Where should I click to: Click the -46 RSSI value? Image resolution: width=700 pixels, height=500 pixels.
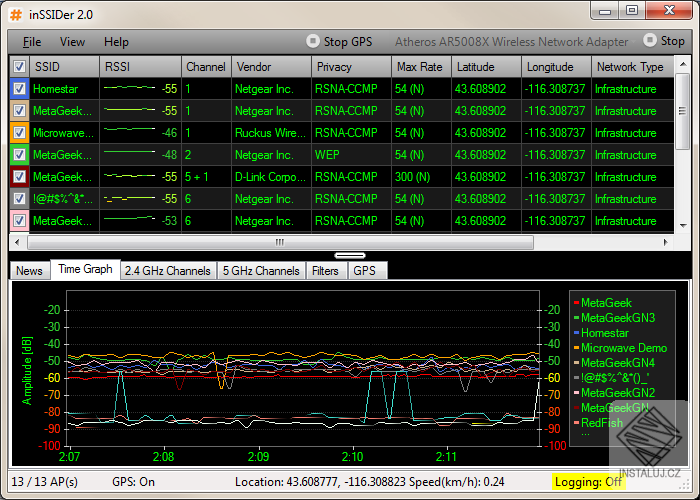169,133
